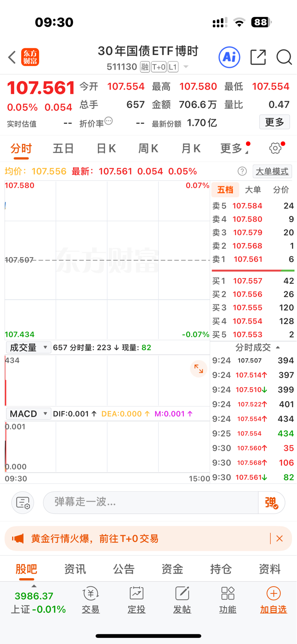Switch to 分时 chart tab
Screen dimensions: 297x644
tap(21, 149)
